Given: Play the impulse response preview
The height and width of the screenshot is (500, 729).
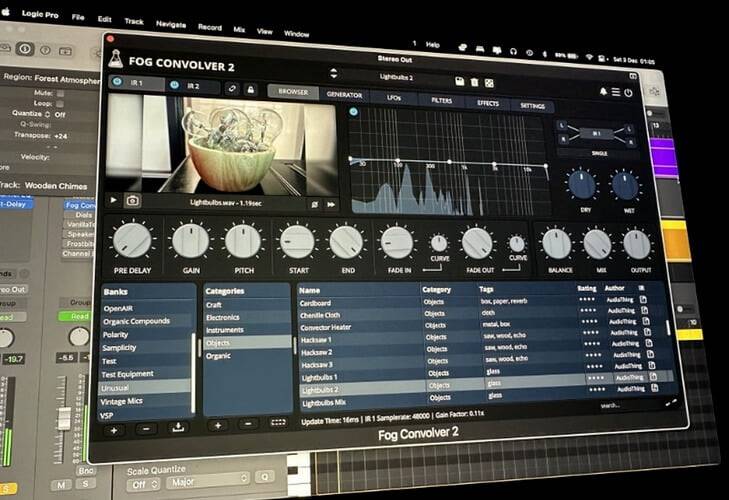Looking at the screenshot, I should [113, 200].
